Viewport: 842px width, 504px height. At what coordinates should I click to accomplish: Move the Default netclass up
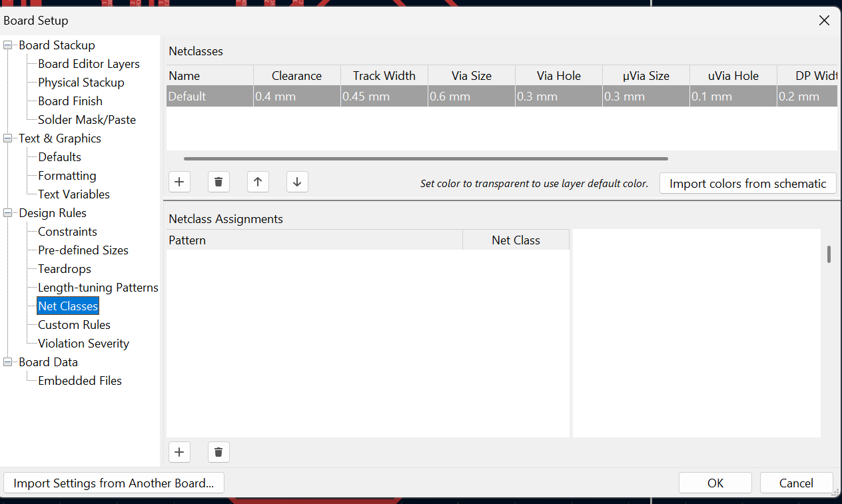[x=258, y=181]
